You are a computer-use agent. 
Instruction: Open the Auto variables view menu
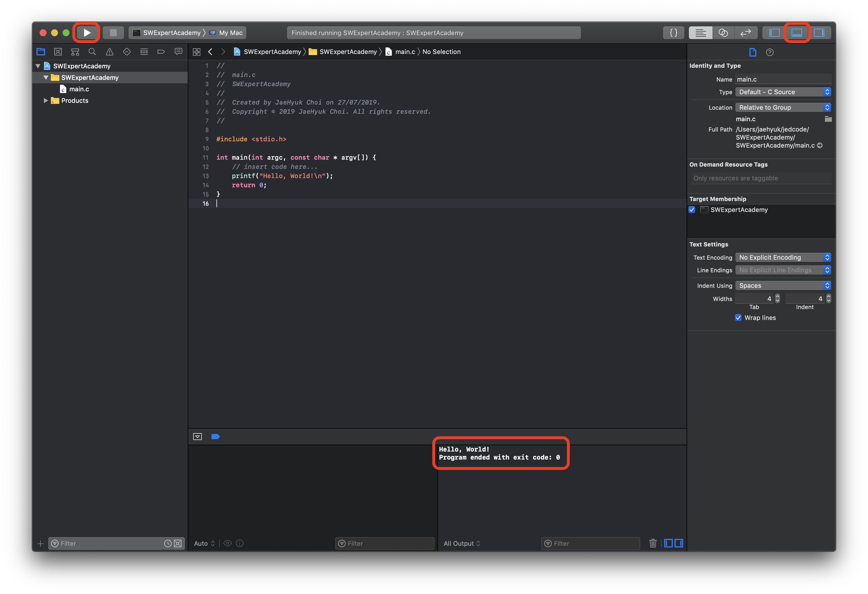click(x=204, y=543)
